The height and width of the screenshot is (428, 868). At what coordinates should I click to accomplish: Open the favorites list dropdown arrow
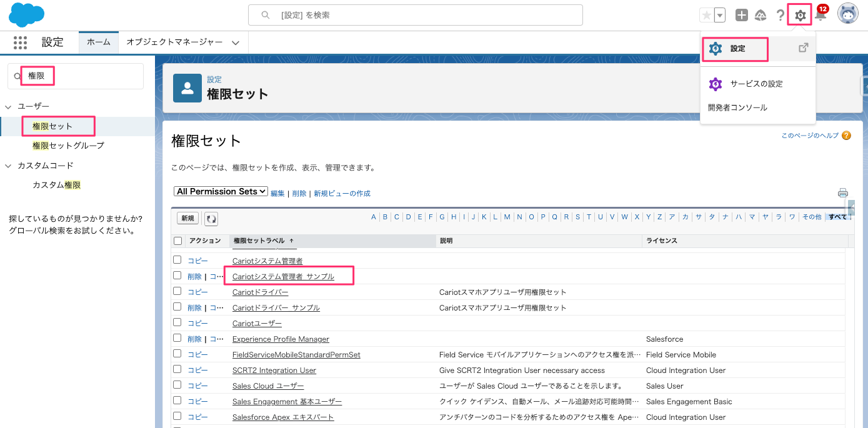point(720,16)
